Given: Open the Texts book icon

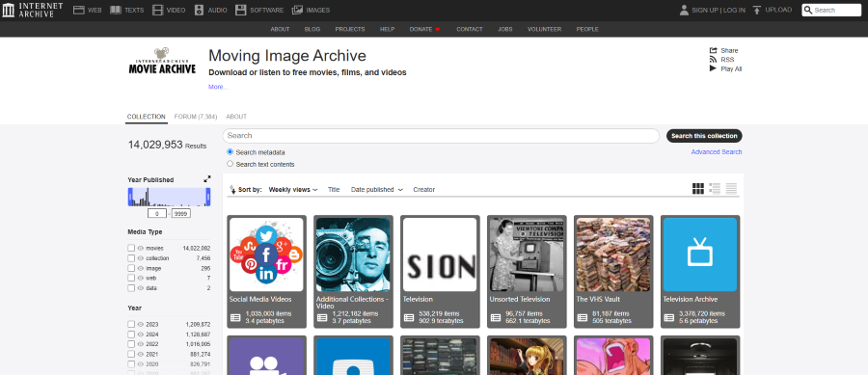Looking at the screenshot, I should pyautogui.click(x=115, y=10).
